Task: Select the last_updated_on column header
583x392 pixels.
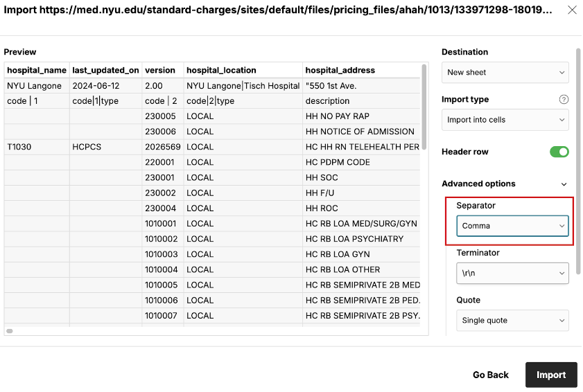Action: [105, 70]
